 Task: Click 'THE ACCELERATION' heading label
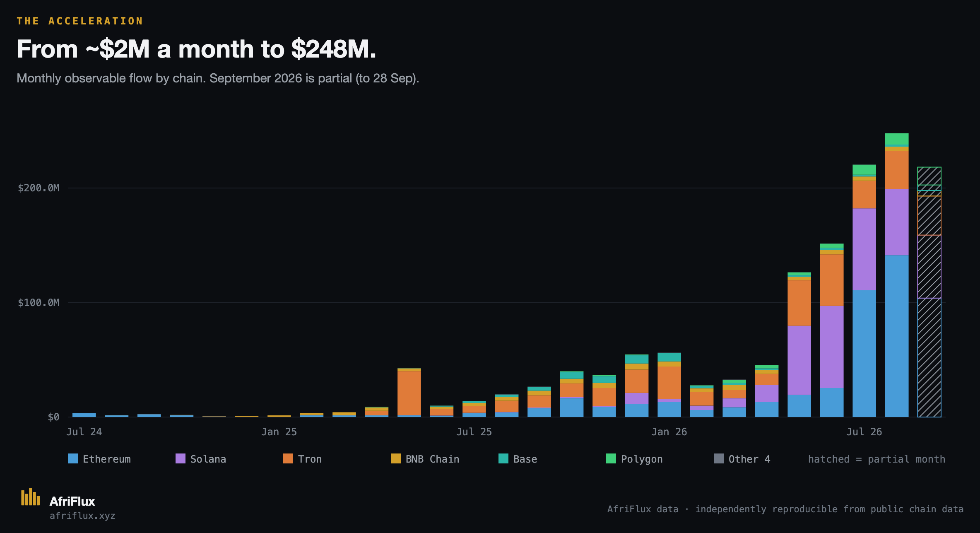click(x=80, y=21)
